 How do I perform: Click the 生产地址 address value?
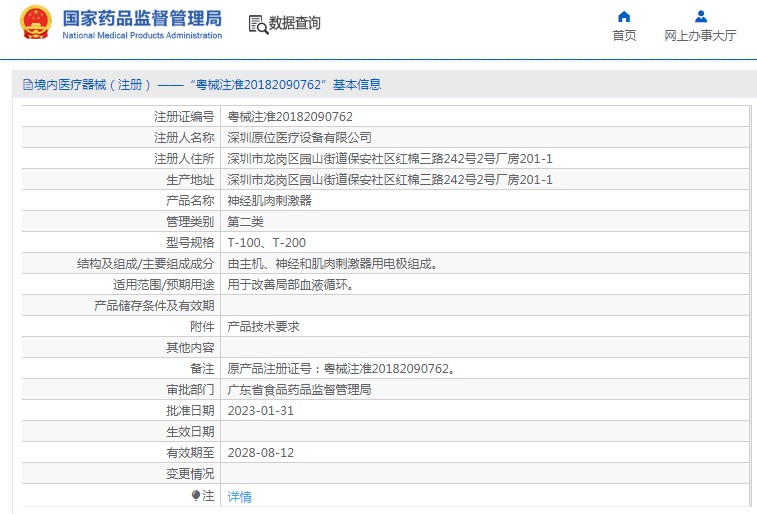coord(390,180)
